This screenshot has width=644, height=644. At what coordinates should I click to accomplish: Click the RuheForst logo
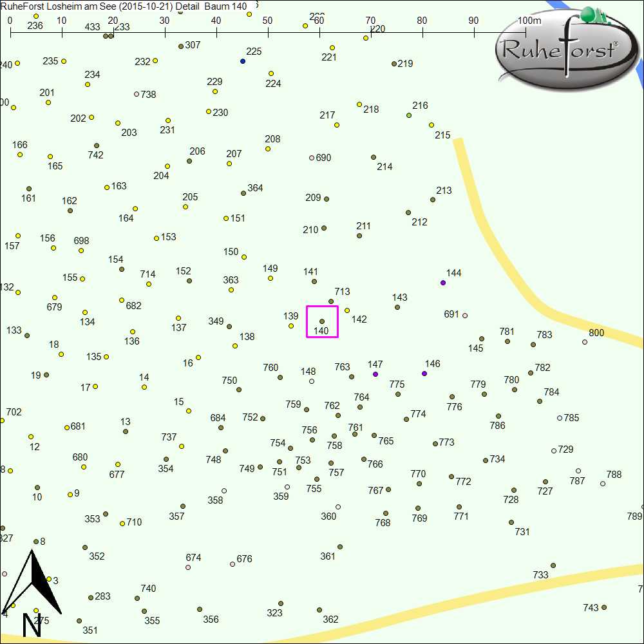point(566,48)
